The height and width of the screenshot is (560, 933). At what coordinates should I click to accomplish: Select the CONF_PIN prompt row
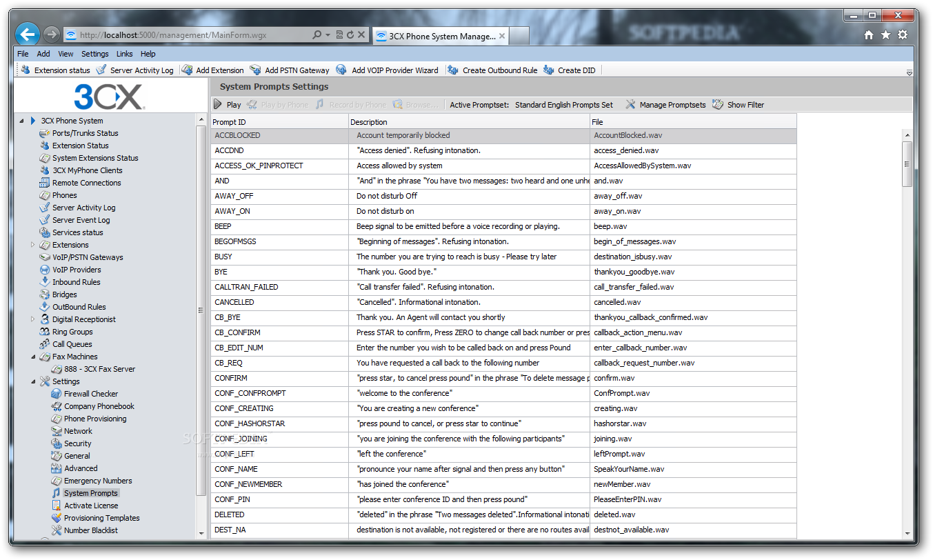(503, 499)
